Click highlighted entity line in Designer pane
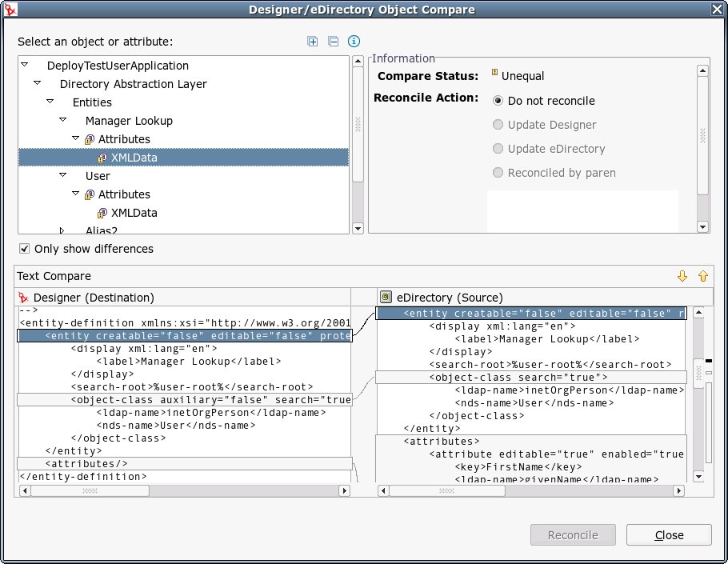Screen dimensions: 728x564 [184, 336]
